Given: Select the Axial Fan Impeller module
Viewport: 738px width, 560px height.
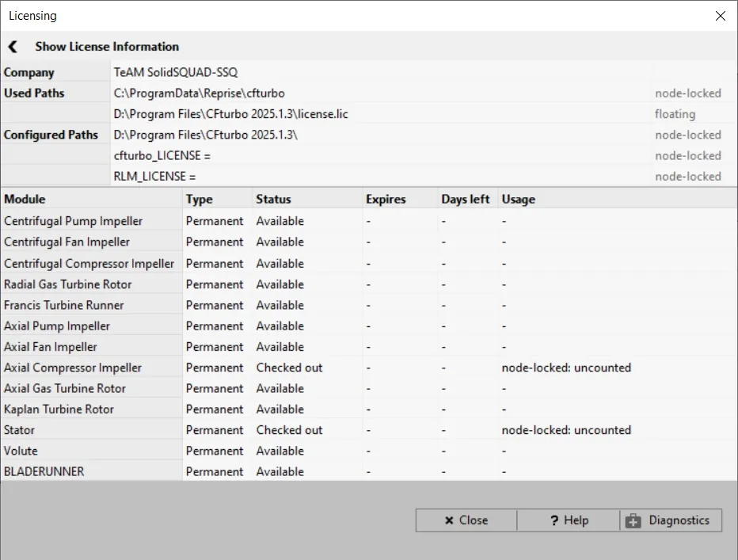Looking at the screenshot, I should pos(51,347).
